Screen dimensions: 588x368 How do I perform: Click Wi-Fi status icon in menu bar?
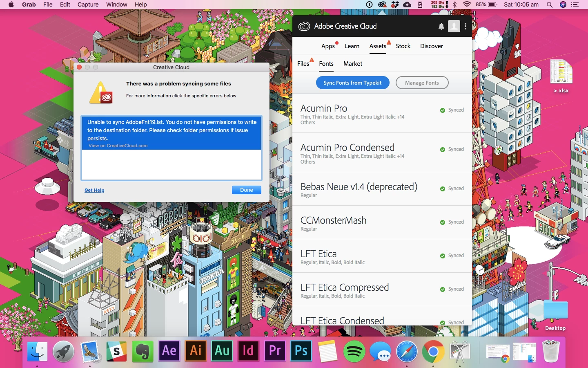coord(467,4)
